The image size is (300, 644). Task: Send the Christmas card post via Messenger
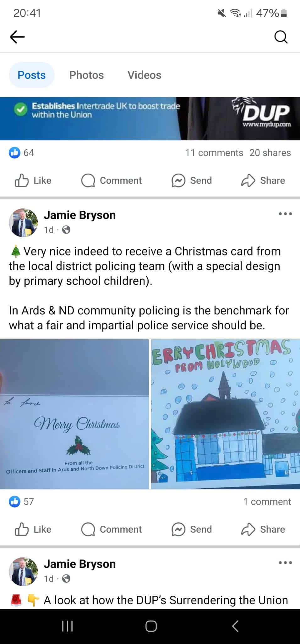tap(192, 529)
